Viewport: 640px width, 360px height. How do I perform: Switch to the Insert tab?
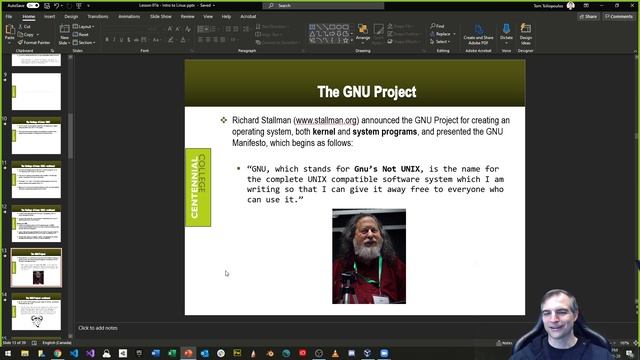[x=49, y=17]
